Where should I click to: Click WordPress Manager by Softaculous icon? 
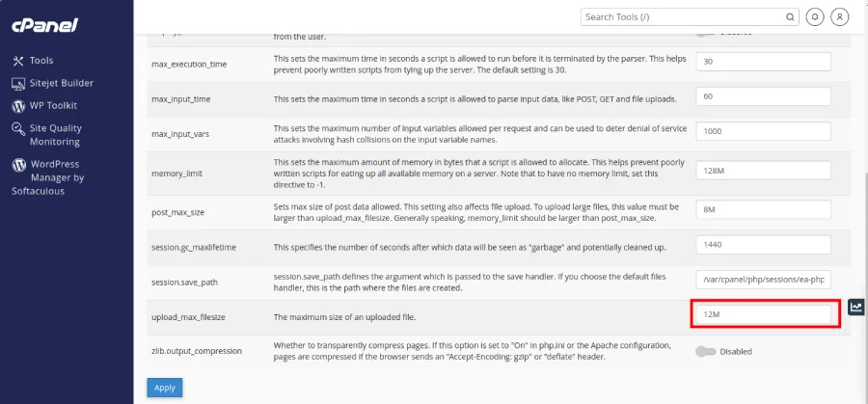point(18,165)
